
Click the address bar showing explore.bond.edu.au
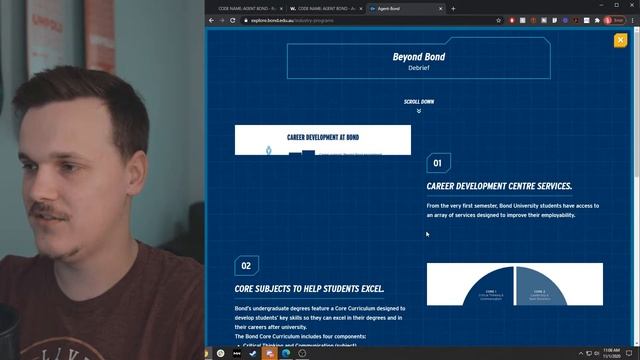tap(371, 20)
